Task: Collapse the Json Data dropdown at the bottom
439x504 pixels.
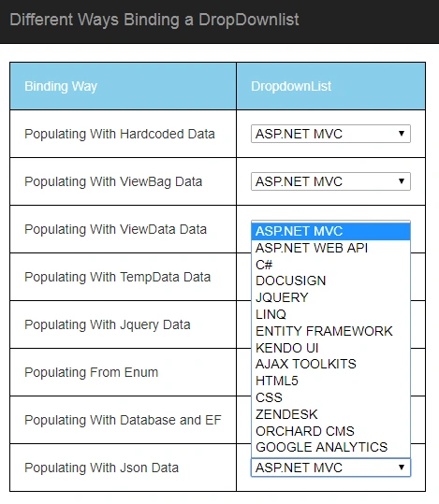Action: coord(330,468)
